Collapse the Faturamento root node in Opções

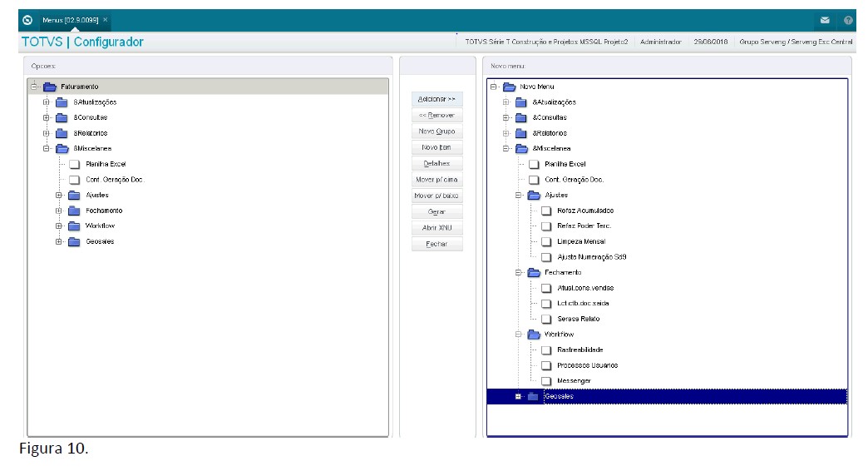coord(34,87)
